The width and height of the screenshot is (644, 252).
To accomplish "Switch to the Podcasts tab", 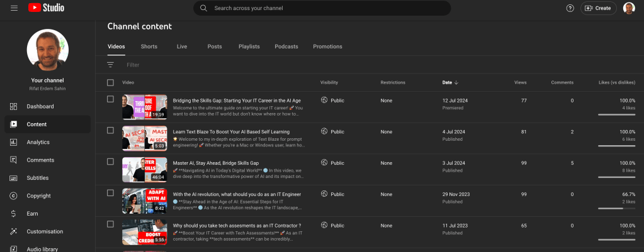I will pyautogui.click(x=286, y=47).
